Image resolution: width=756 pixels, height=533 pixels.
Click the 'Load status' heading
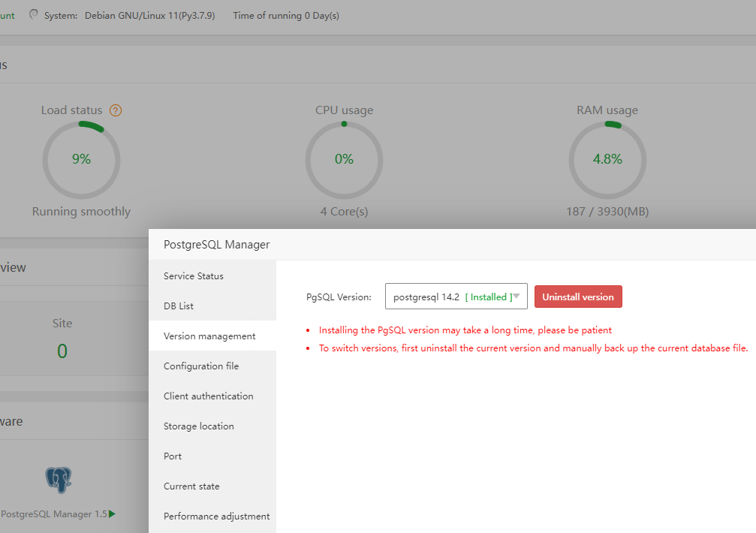pyautogui.click(x=72, y=110)
